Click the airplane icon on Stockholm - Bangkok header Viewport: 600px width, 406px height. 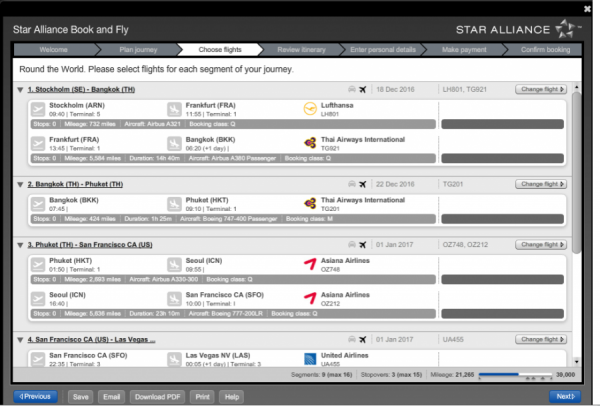coord(363,90)
